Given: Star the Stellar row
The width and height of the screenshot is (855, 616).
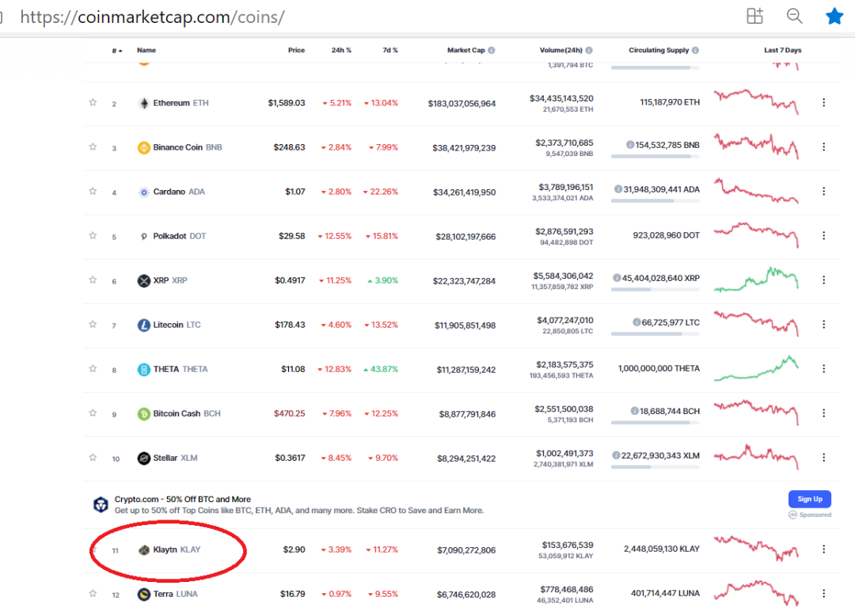Looking at the screenshot, I should [93, 458].
